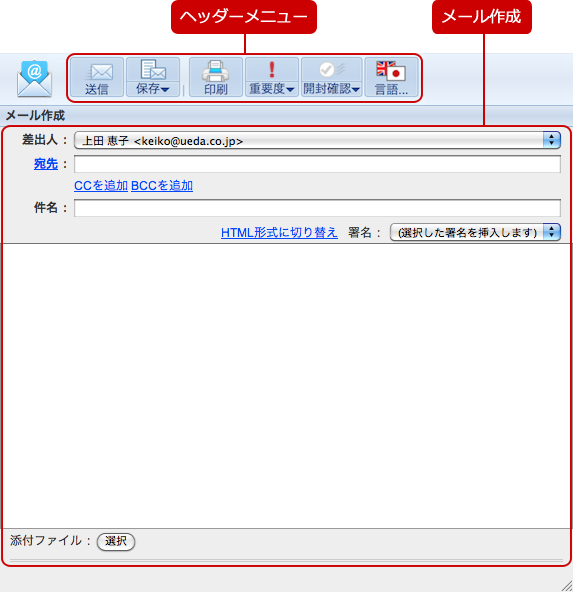Click the 保存 save draft icon
The height and width of the screenshot is (592, 573).
[x=153, y=69]
